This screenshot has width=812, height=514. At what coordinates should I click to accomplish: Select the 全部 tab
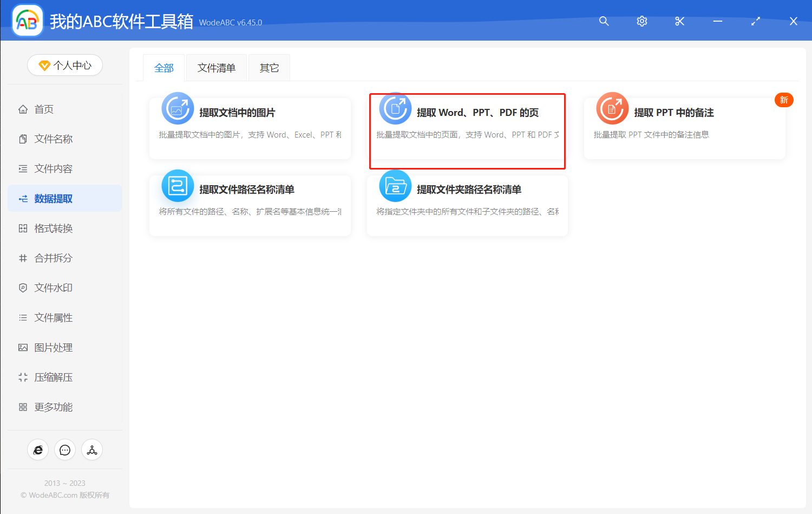[164, 67]
